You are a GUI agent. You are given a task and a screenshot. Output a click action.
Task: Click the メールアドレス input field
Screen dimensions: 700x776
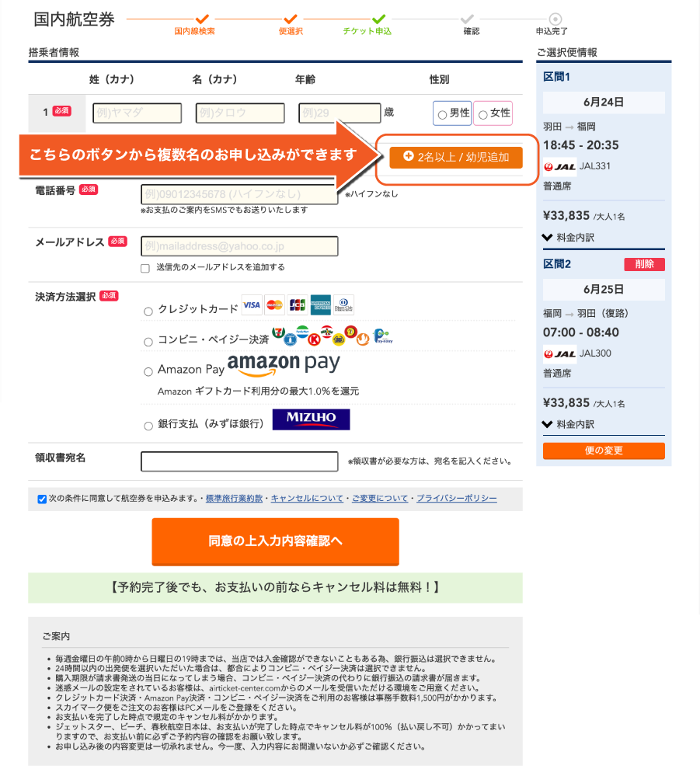(x=239, y=246)
